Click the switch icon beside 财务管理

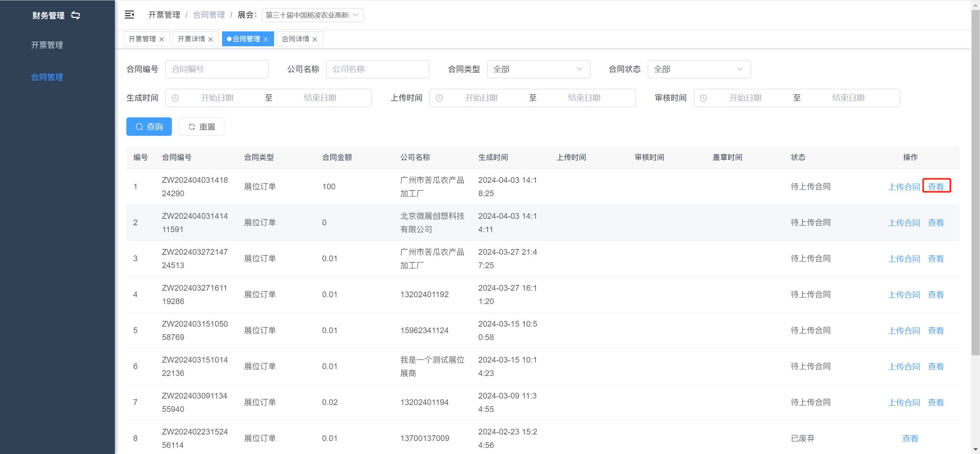76,15
